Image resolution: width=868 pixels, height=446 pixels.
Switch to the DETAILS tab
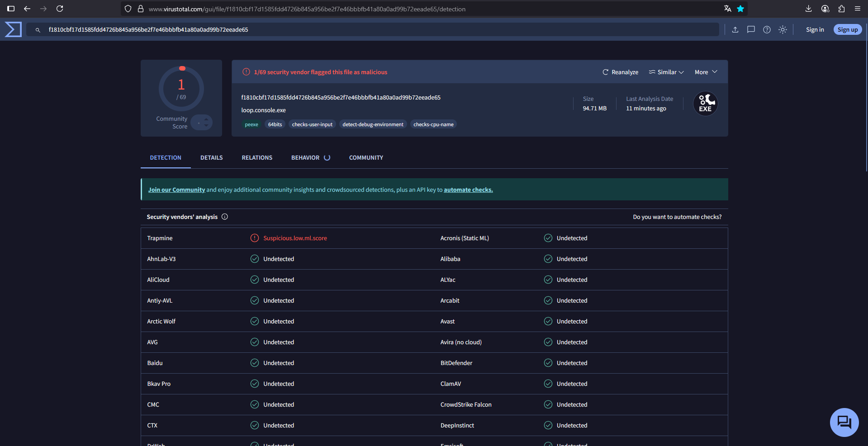click(212, 157)
